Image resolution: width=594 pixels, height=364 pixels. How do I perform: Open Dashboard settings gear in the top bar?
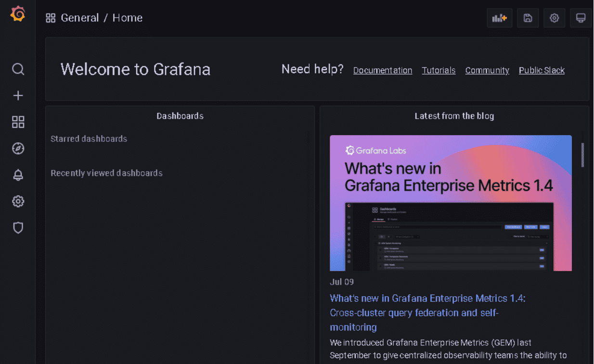tap(554, 18)
